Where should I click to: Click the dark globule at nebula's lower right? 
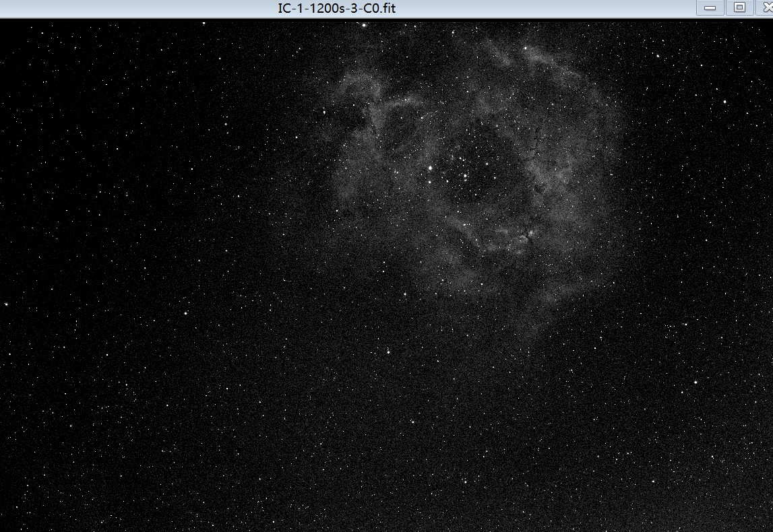tap(528, 234)
